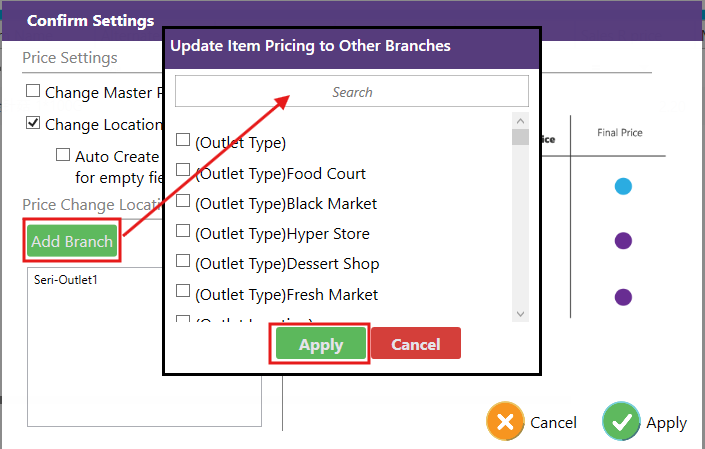Viewport: 705px width, 449px height.
Task: Uncheck the Change Location checkbox
Action: [33, 123]
